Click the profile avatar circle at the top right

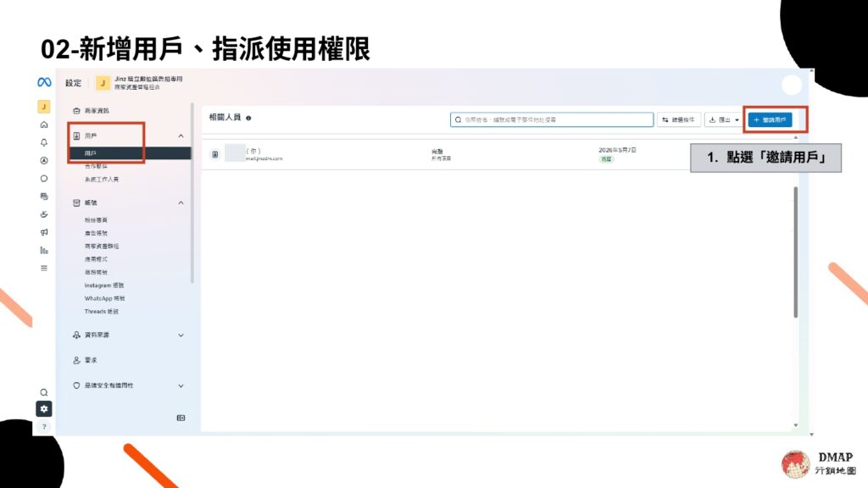click(x=792, y=85)
